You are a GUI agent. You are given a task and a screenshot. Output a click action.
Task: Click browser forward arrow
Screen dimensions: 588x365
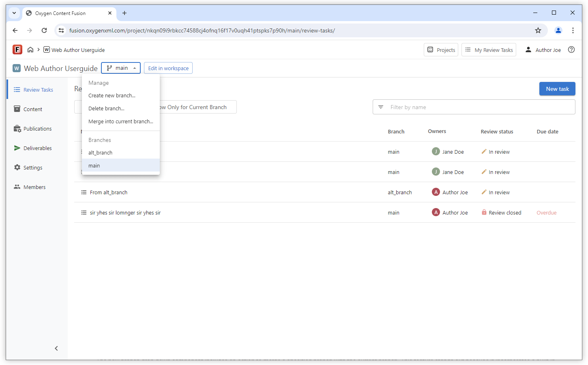click(x=30, y=30)
